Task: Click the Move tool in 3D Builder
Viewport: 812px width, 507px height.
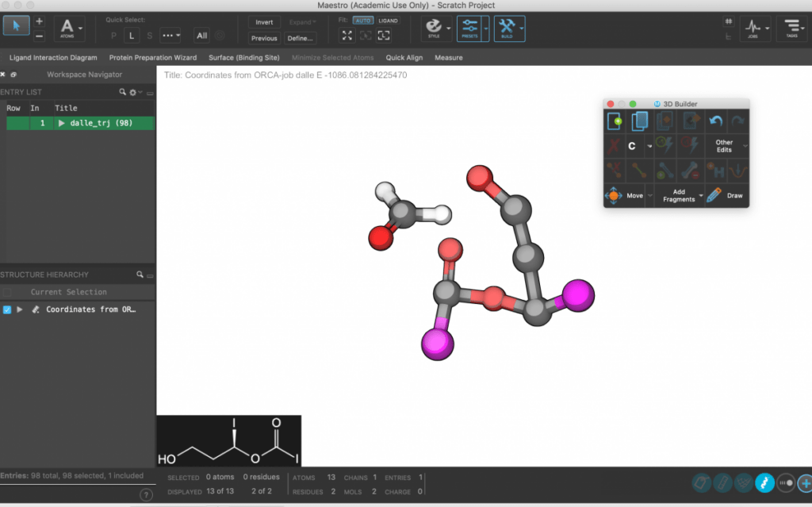Action: pos(625,195)
